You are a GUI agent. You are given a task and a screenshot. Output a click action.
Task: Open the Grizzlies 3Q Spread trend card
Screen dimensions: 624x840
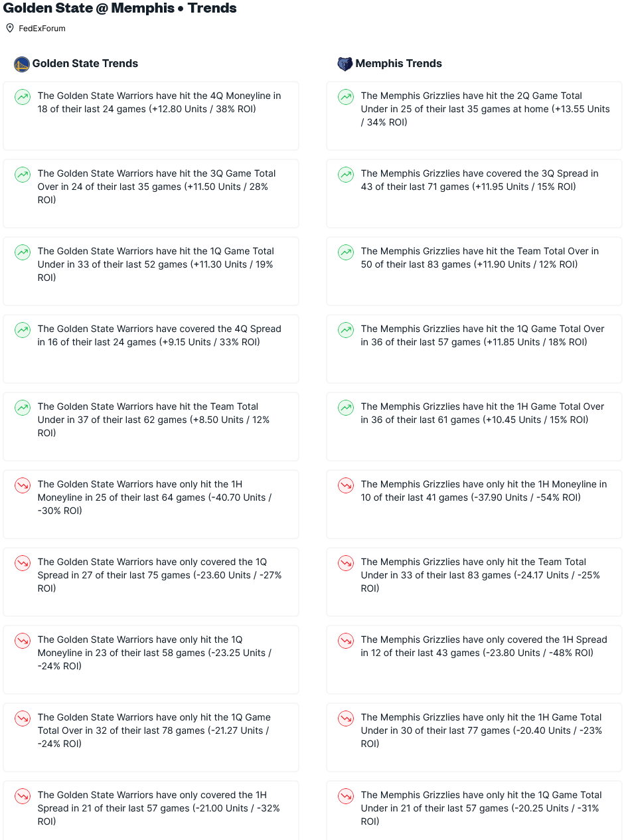click(474, 193)
